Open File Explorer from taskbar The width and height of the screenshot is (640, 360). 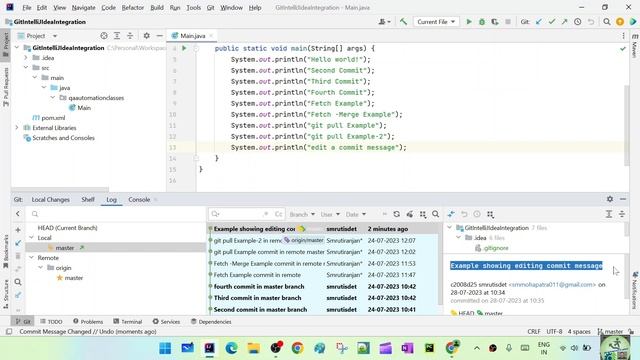(253, 348)
